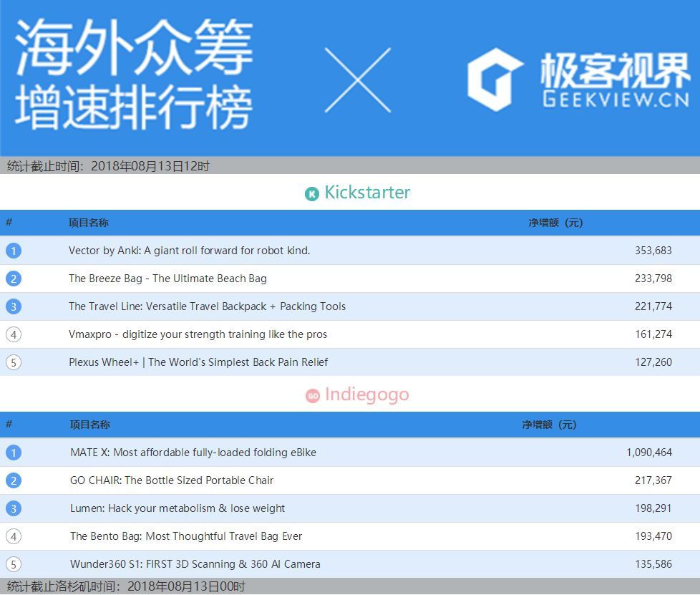The image size is (700, 595).
Task: Click the 增速排行榜 headline text
Action: [134, 107]
